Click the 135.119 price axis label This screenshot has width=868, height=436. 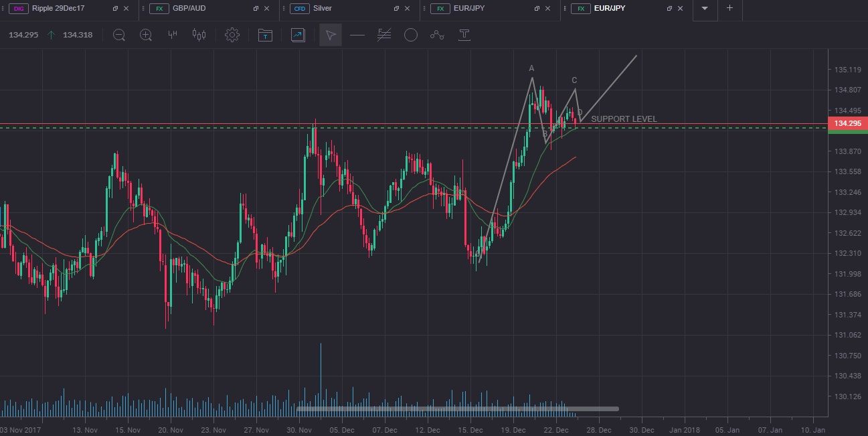coord(847,70)
